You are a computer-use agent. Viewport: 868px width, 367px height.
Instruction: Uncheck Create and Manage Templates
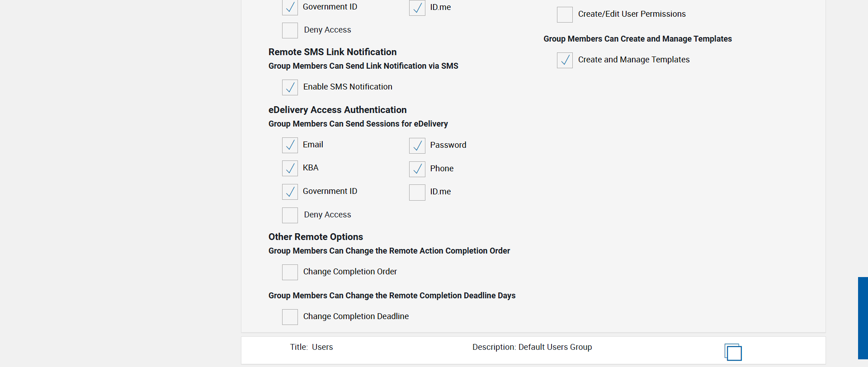pos(565,60)
